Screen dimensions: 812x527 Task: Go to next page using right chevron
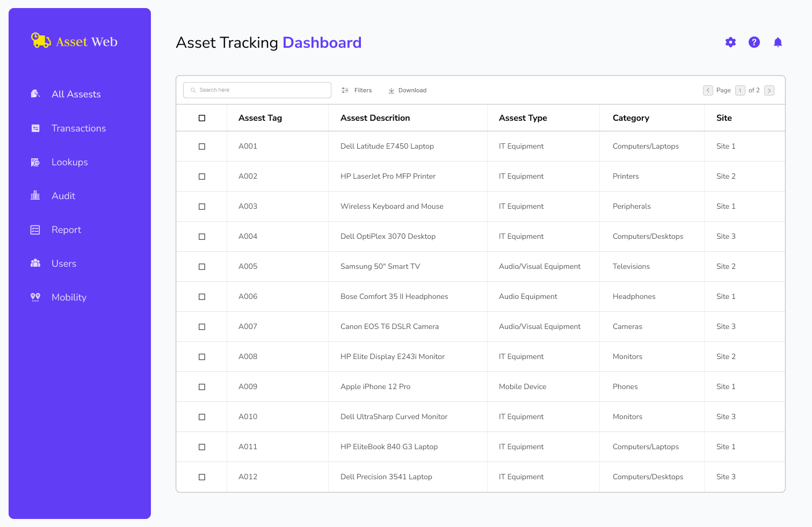pyautogui.click(x=769, y=91)
